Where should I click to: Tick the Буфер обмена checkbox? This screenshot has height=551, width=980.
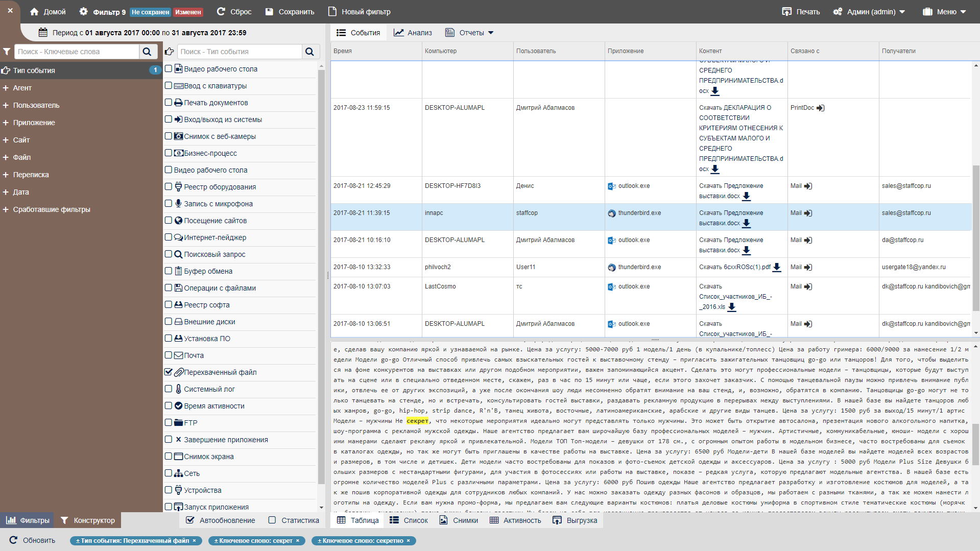coord(168,271)
